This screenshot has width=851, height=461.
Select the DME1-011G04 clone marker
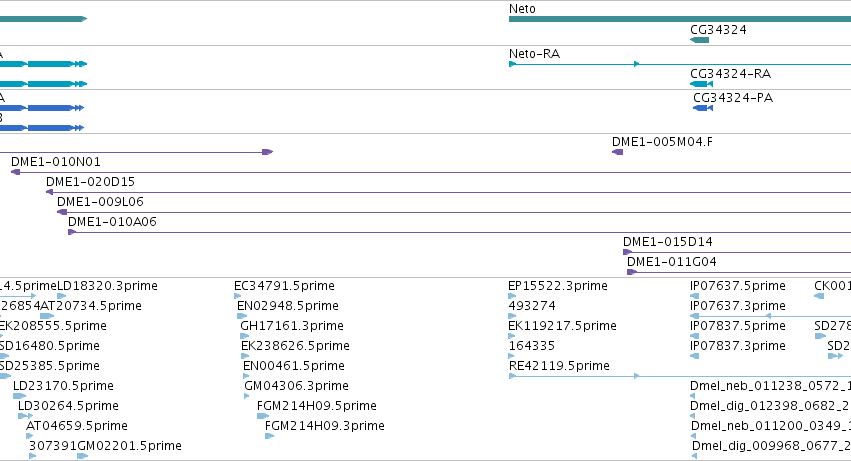coord(632,272)
